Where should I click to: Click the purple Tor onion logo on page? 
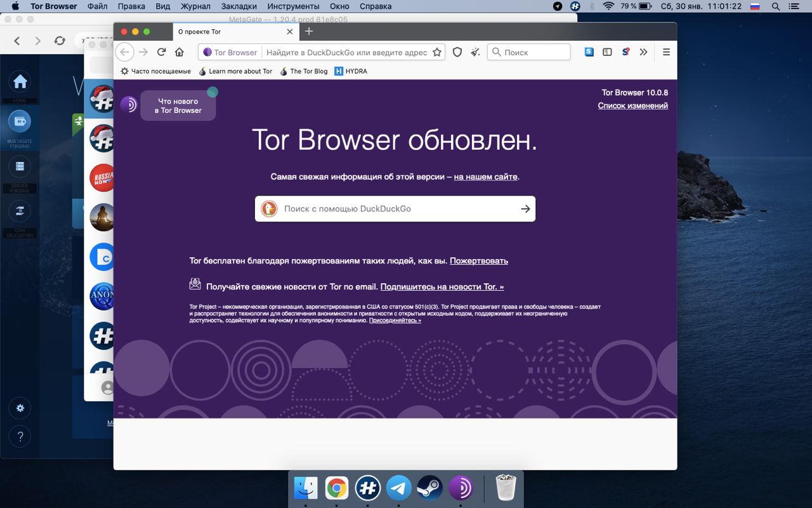point(129,105)
